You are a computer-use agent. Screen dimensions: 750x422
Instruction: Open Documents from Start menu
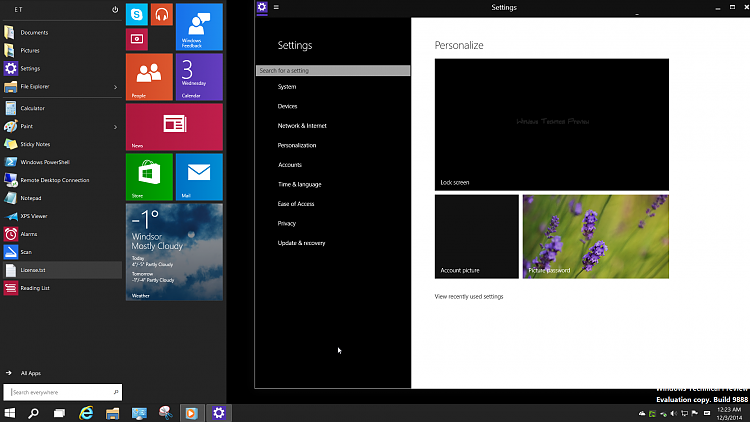click(x=62, y=33)
